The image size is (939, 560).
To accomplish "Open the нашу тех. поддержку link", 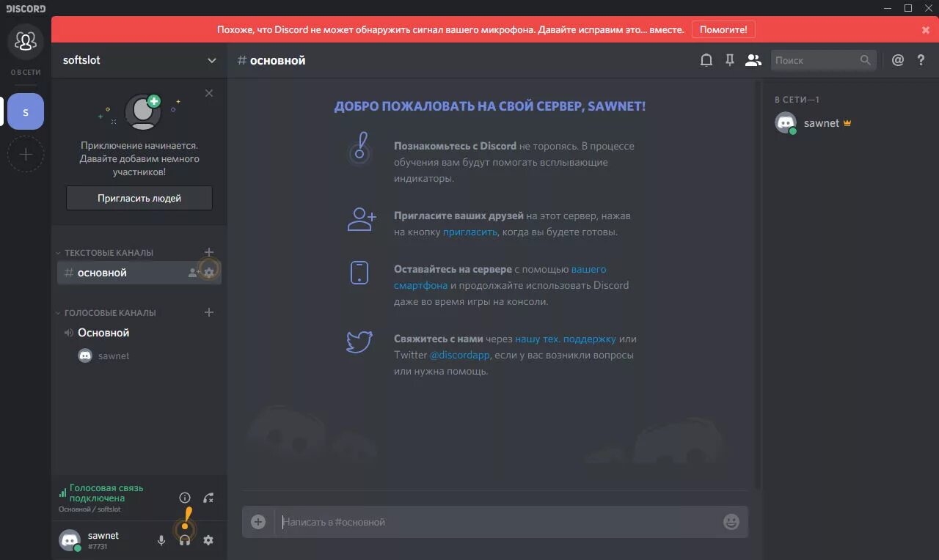I will point(566,339).
